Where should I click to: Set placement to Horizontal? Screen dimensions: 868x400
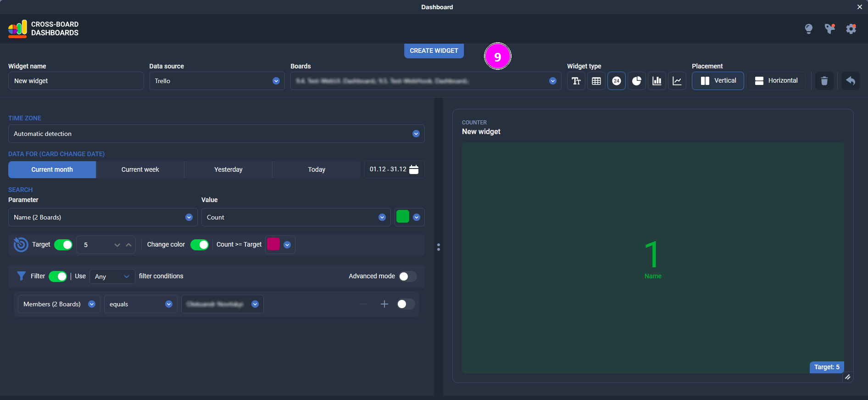[776, 81]
